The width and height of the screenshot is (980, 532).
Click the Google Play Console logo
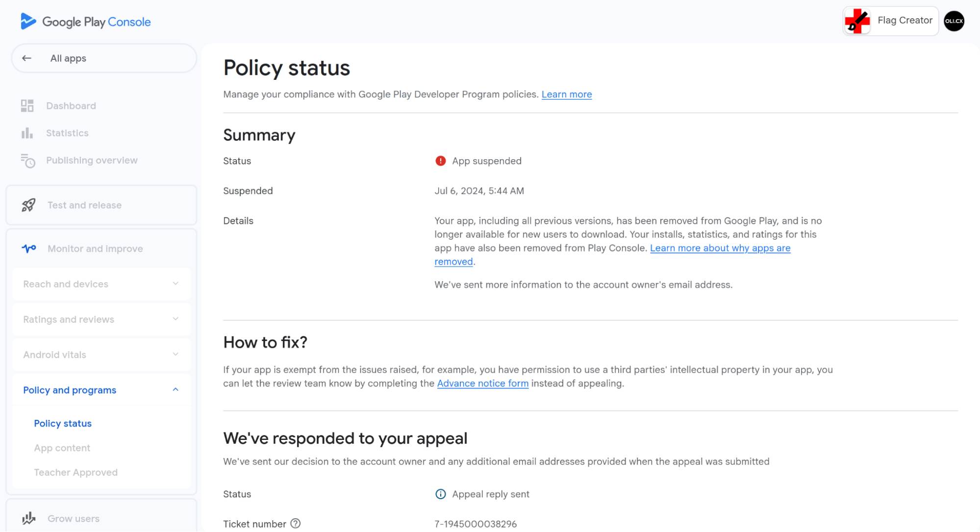coord(86,22)
